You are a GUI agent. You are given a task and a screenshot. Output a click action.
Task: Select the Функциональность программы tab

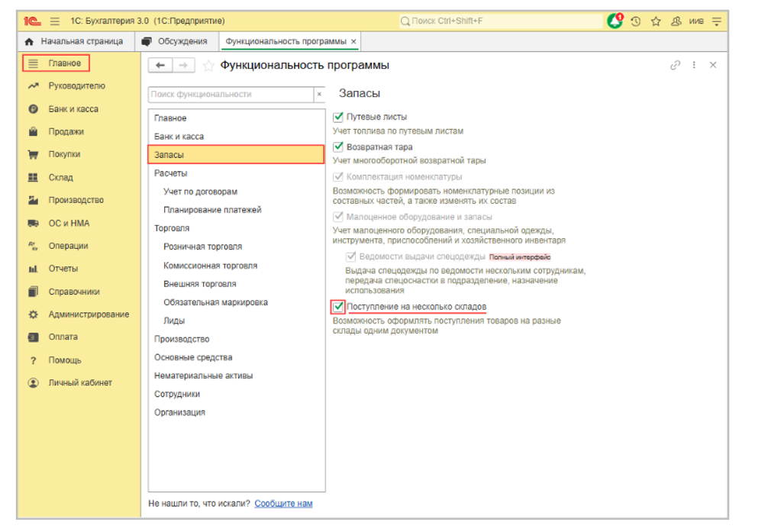pos(286,42)
